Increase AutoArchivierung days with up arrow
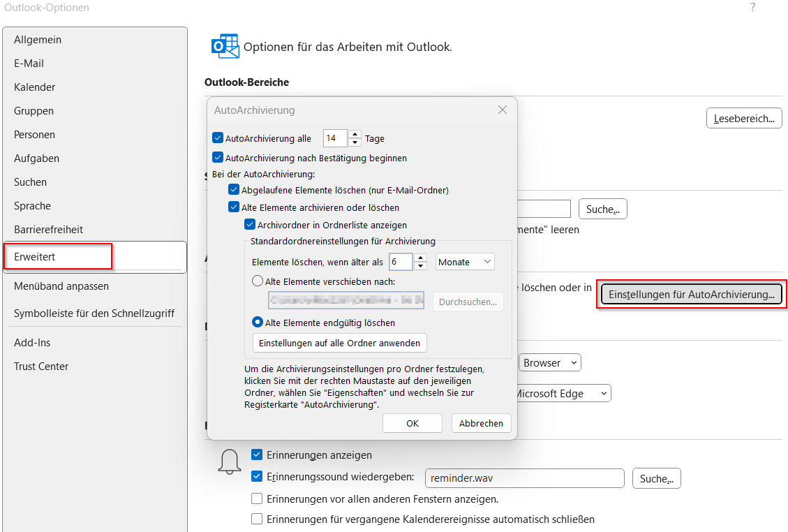This screenshot has height=532, width=788. 355,134
